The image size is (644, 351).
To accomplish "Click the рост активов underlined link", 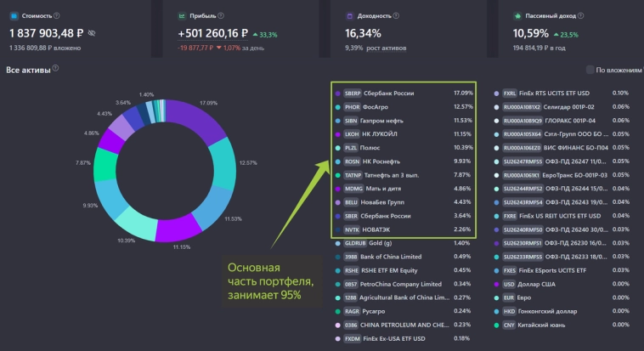I will 386,48.
